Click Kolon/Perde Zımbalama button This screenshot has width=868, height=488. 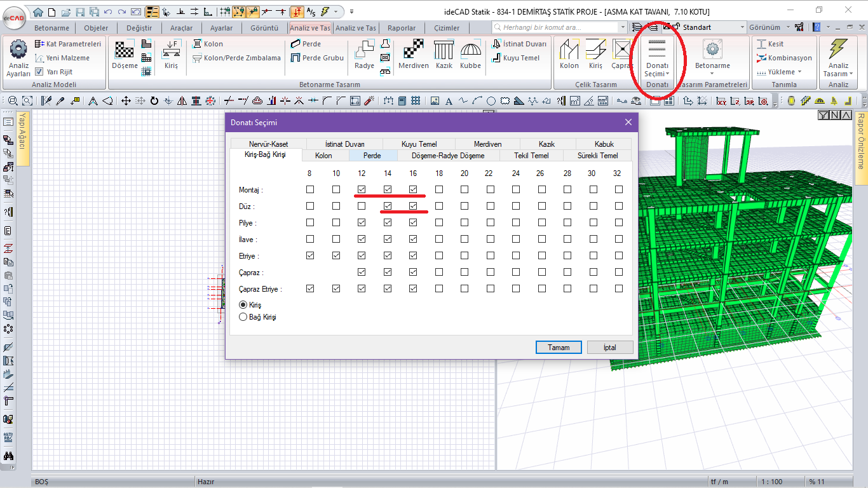pyautogui.click(x=236, y=58)
